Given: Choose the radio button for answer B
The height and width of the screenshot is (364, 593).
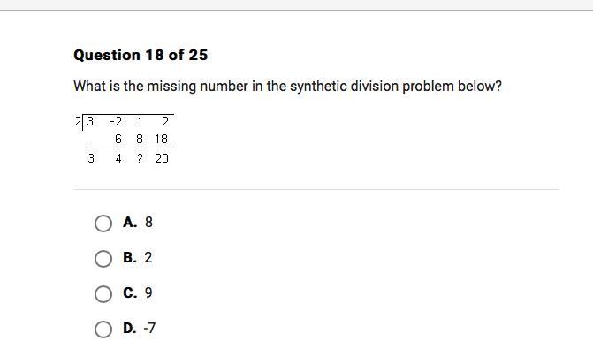Looking at the screenshot, I should pyautogui.click(x=103, y=259).
